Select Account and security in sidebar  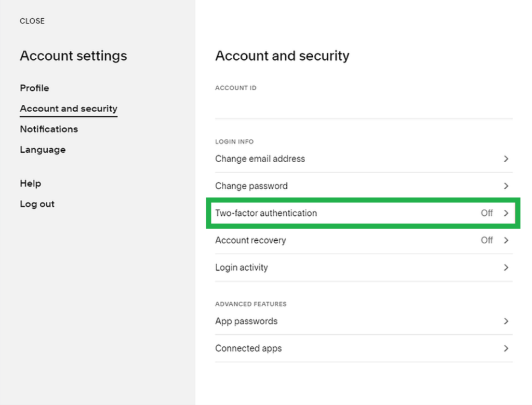69,109
